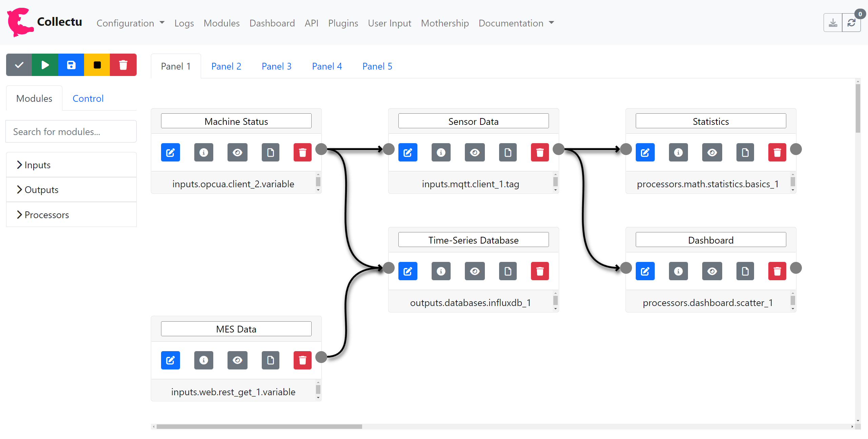Save configuration with the blue disk icon
Image resolution: width=868 pixels, height=439 pixels.
tap(71, 65)
